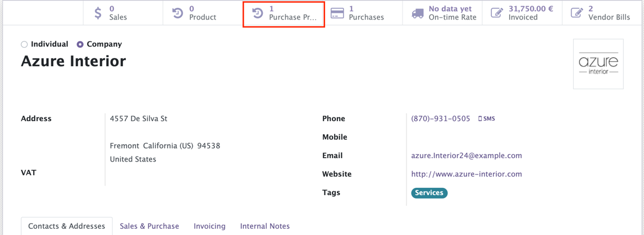Click the 4557 De Silva St address line
The height and width of the screenshot is (235, 644).
coord(139,119)
